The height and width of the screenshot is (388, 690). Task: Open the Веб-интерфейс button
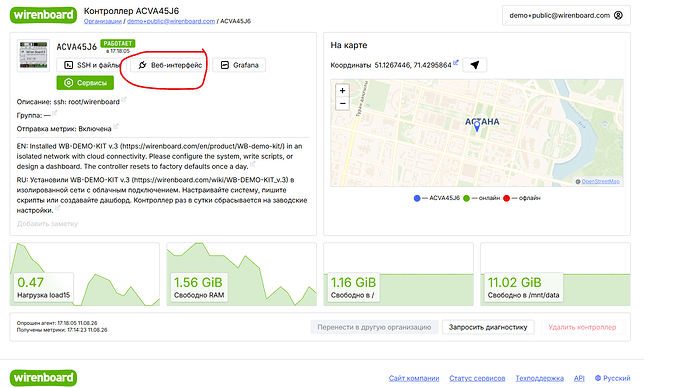170,65
